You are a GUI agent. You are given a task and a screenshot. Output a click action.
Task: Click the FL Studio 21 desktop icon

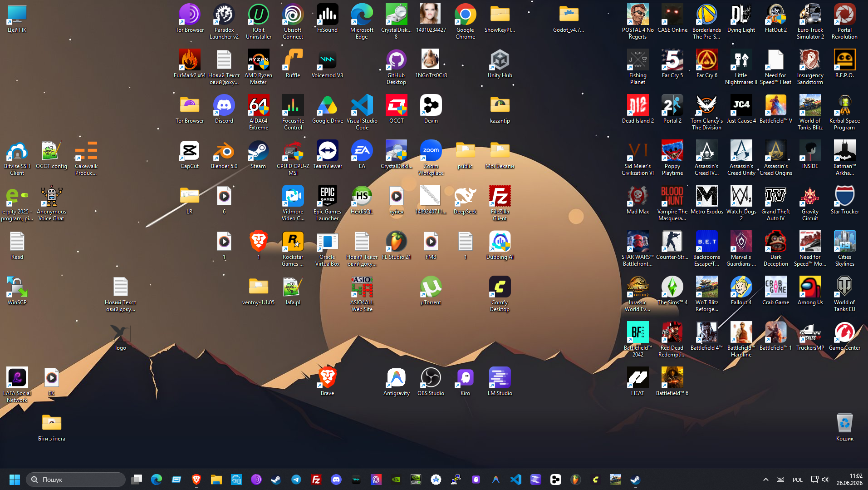tap(397, 245)
